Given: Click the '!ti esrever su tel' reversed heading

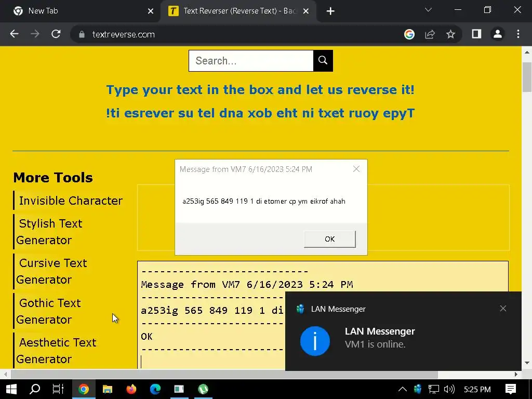Looking at the screenshot, I should tap(260, 113).
